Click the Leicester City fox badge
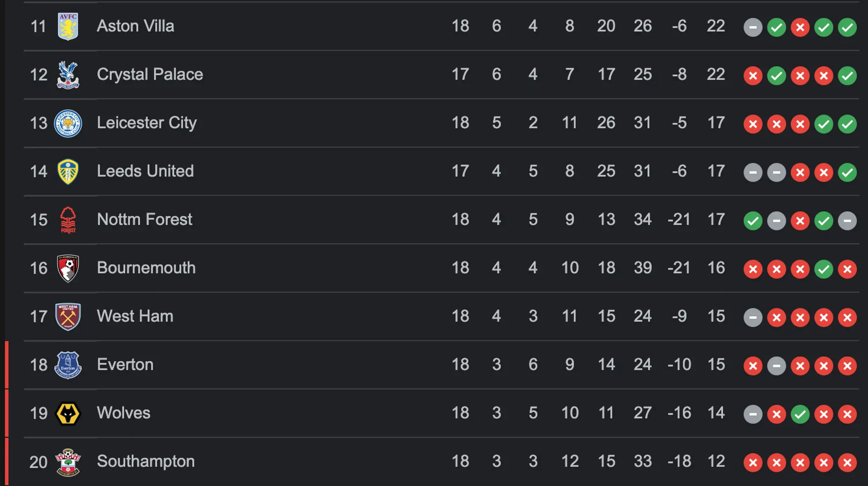The height and width of the screenshot is (486, 868). 68,123
